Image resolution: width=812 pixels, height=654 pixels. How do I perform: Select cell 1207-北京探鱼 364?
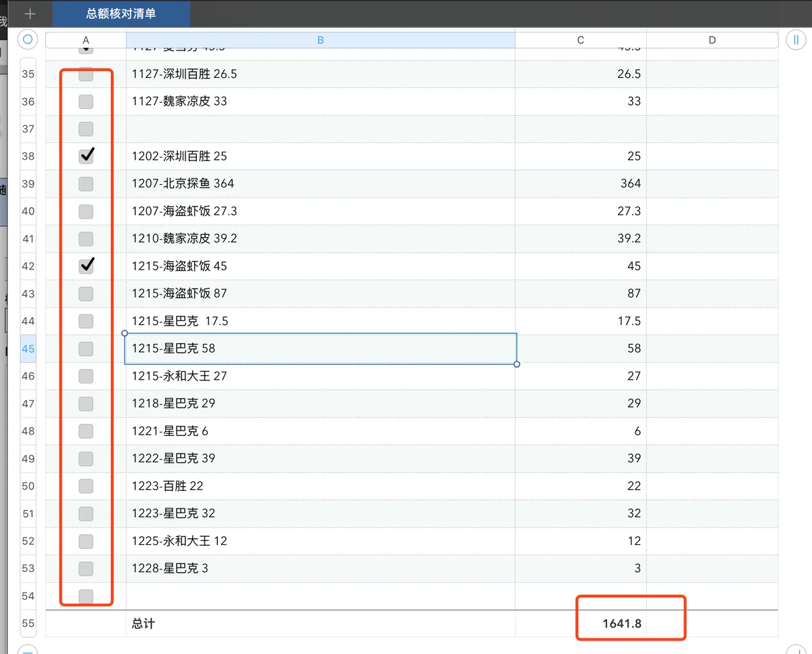pyautogui.click(x=321, y=183)
